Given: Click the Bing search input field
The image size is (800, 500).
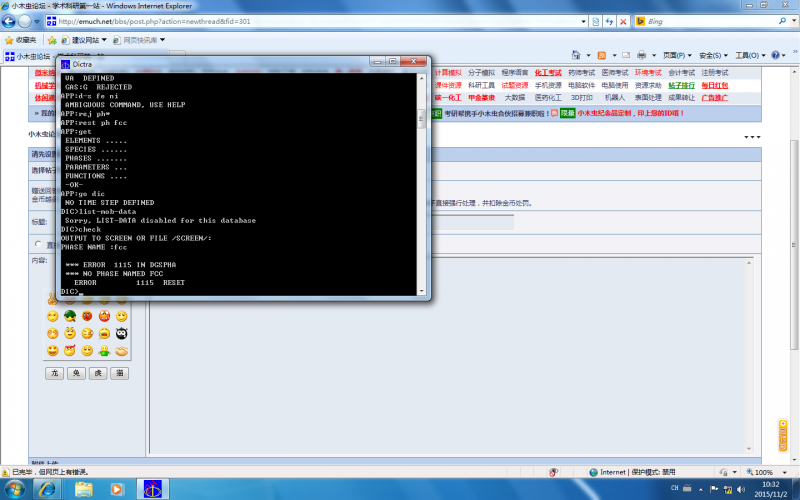Looking at the screenshot, I should click(710, 21).
